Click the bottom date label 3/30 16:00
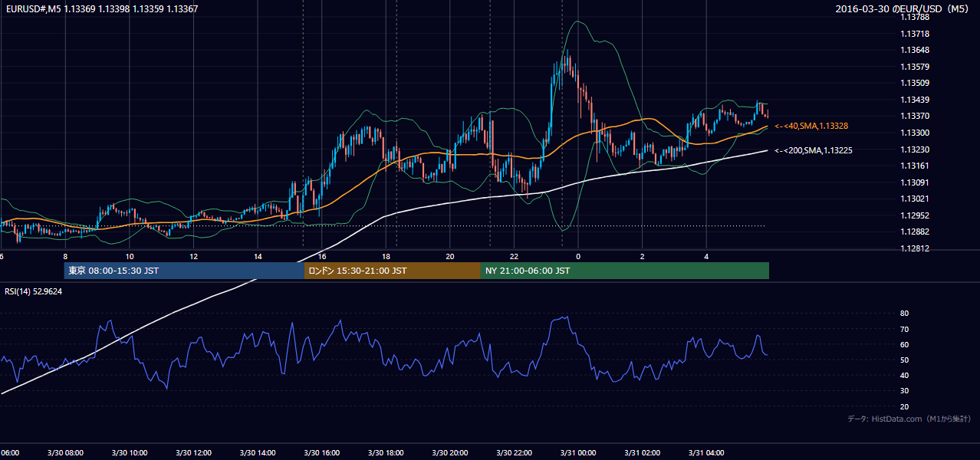 pyautogui.click(x=322, y=453)
